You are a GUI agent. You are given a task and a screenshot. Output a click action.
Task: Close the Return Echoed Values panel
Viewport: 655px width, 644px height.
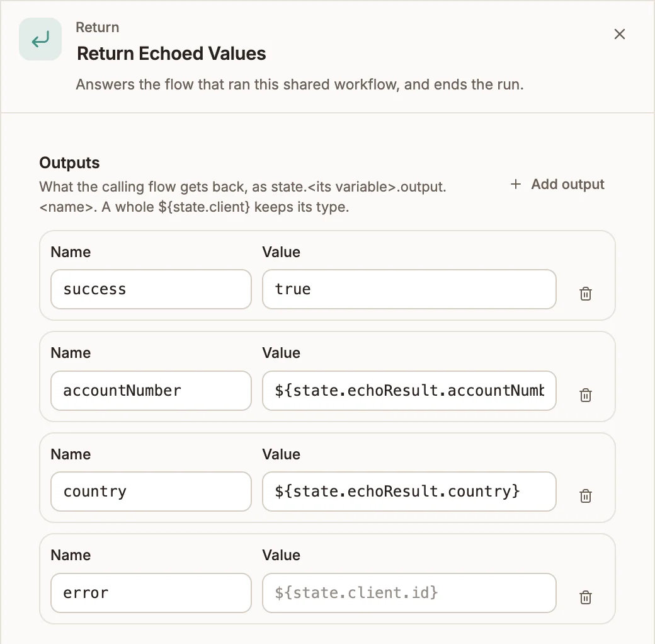[620, 34]
